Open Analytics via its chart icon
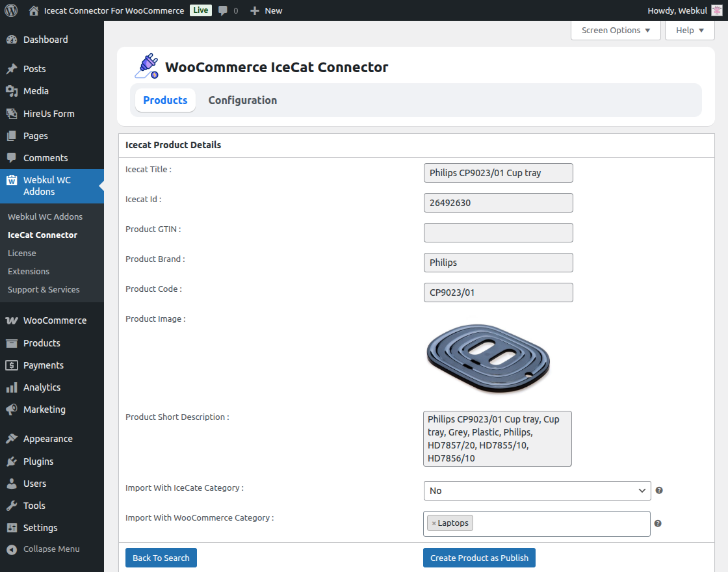Viewport: 728px width, 572px height. pos(13,387)
